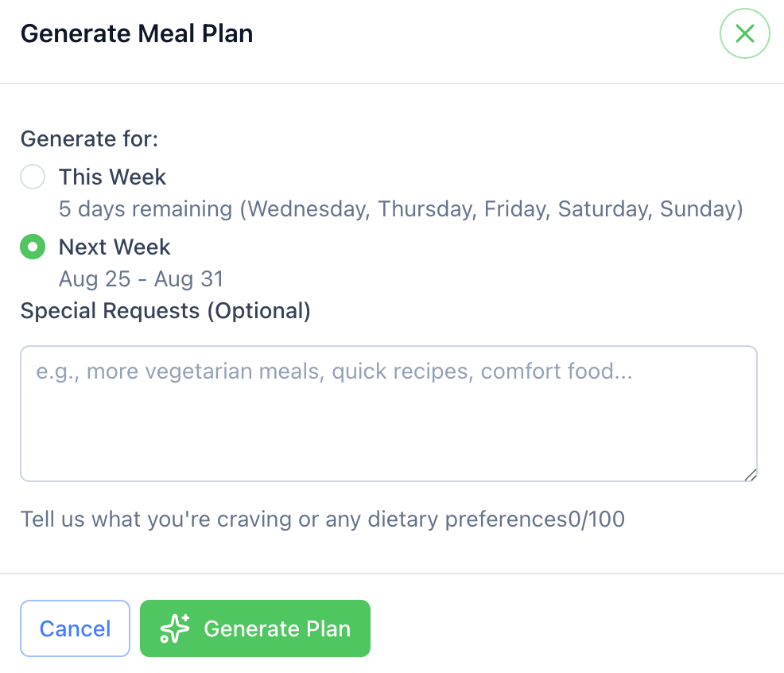Screen dimensions: 784x673
Task: Click the green filled Next Week radio
Action: click(x=33, y=247)
